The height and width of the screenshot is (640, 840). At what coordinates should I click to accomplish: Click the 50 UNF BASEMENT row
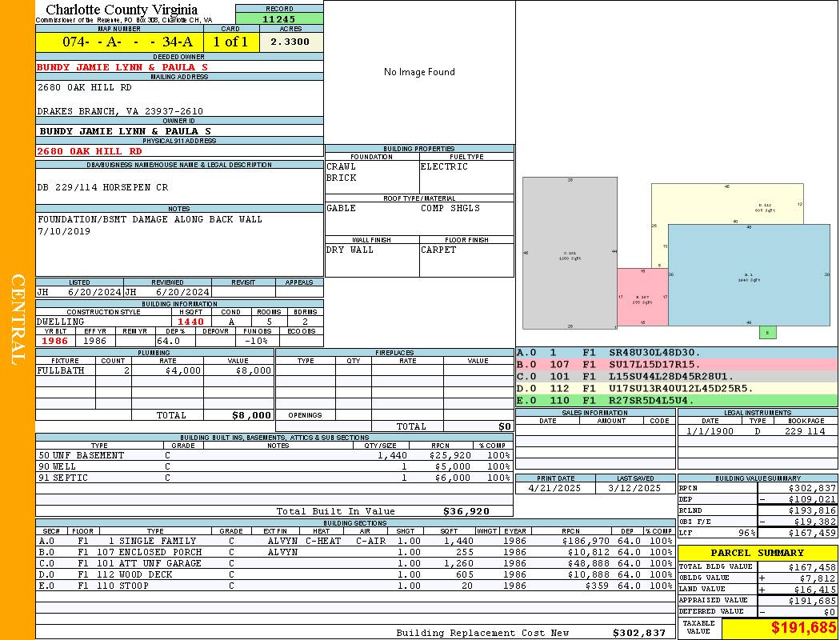[x=274, y=455]
